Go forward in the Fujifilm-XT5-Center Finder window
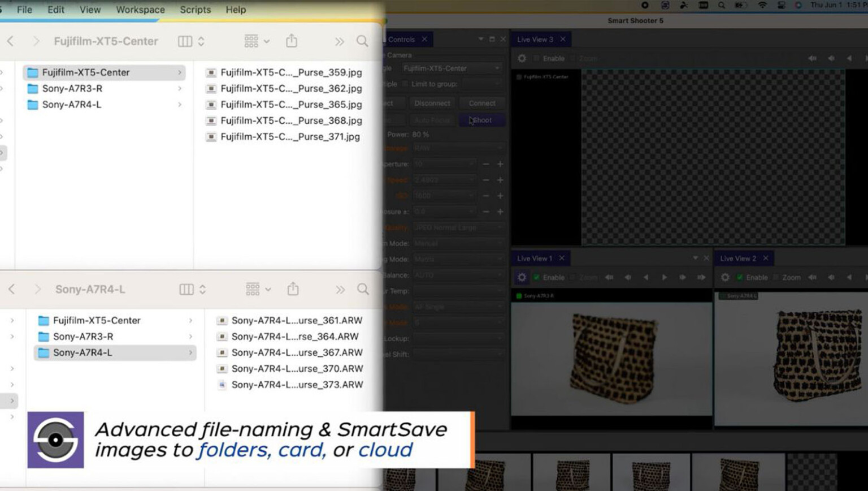 [36, 41]
